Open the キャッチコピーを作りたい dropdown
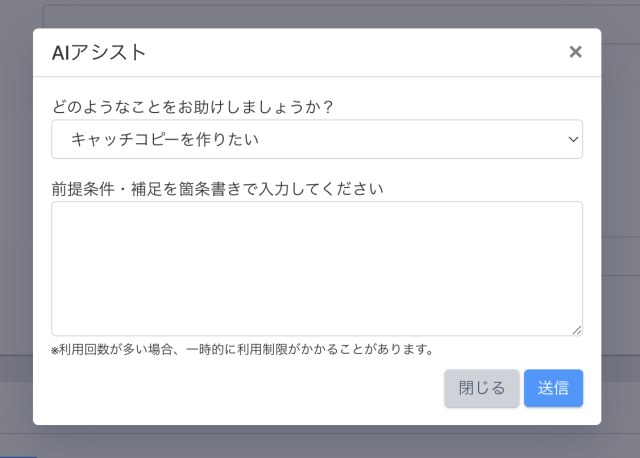The image size is (640, 458). (316, 140)
